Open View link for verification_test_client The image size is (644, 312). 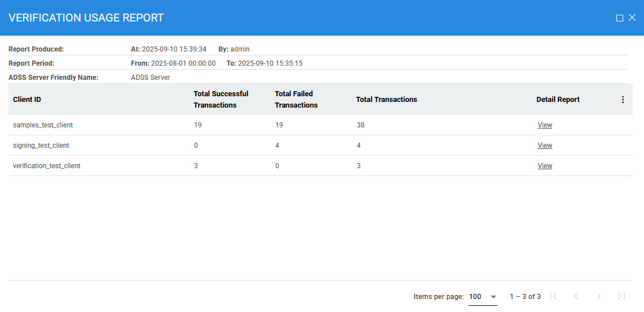coord(544,166)
